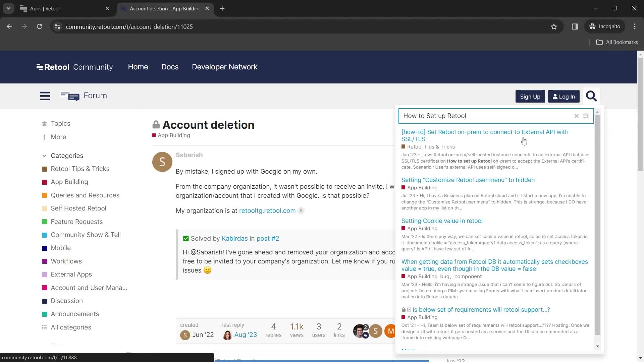The width and height of the screenshot is (644, 362).
Task: Close the Account deletion tab
Action: 207,8
